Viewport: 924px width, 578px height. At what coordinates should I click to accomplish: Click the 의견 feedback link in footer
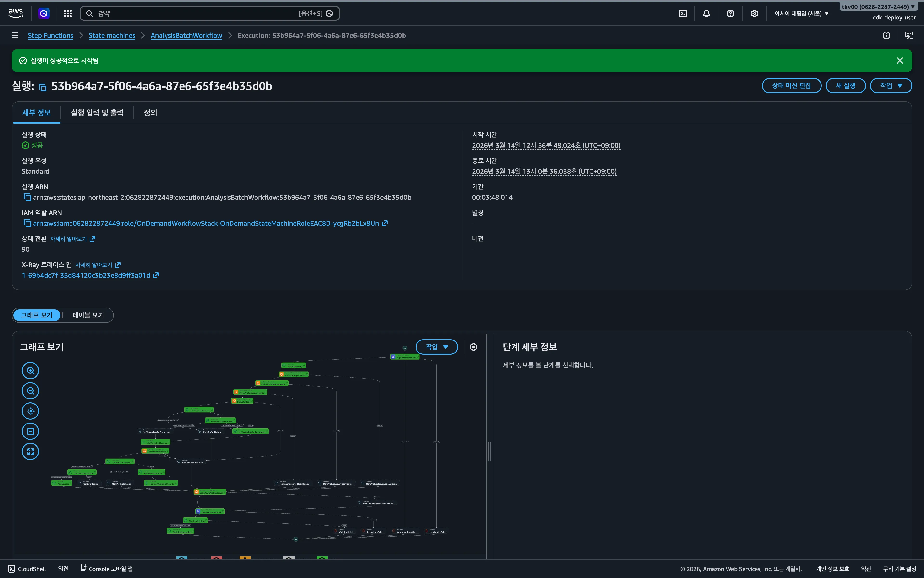click(63, 569)
